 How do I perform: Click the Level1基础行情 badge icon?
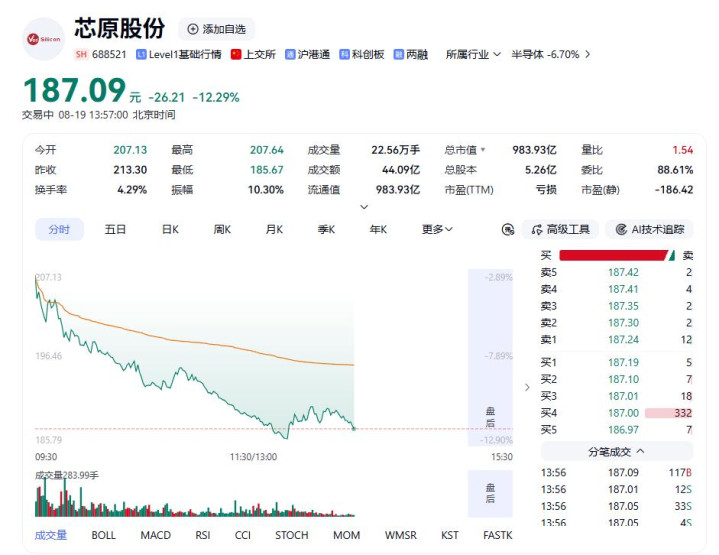pyautogui.click(x=141, y=55)
